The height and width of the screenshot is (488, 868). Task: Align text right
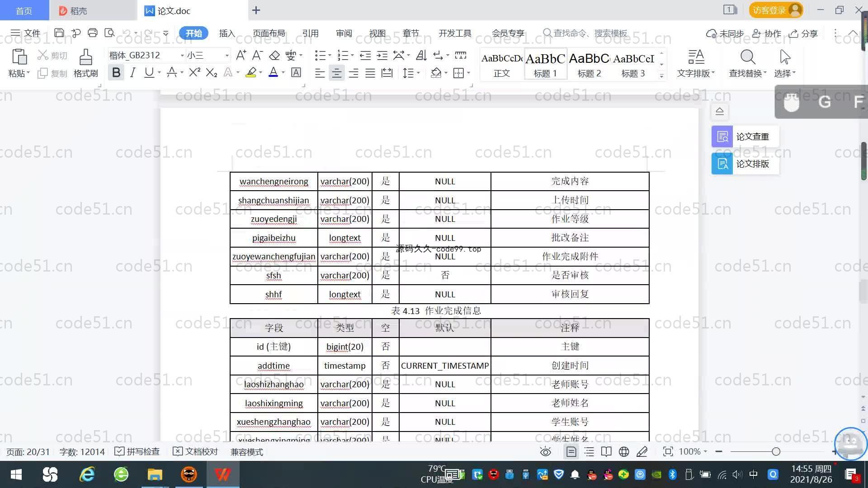[x=354, y=73]
